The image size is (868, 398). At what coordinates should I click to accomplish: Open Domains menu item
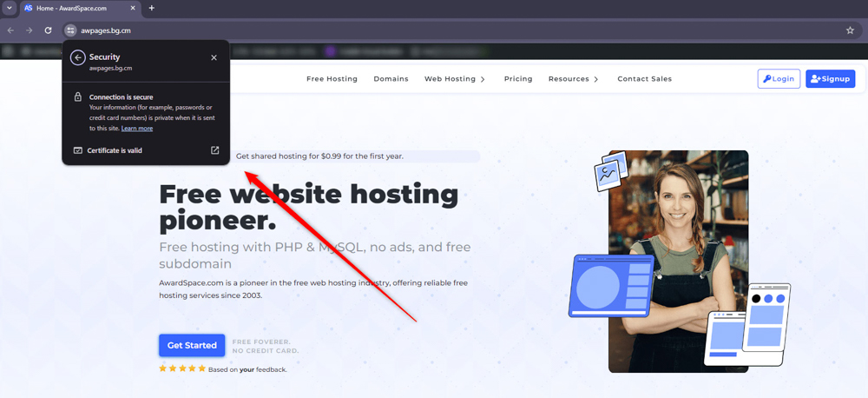tap(391, 79)
